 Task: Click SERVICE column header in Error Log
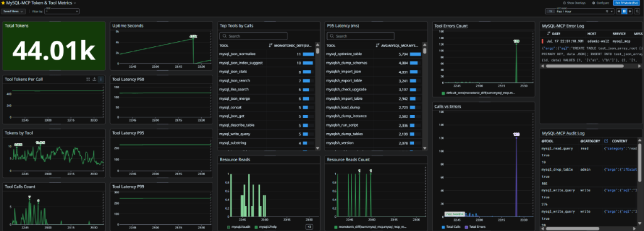(x=619, y=34)
